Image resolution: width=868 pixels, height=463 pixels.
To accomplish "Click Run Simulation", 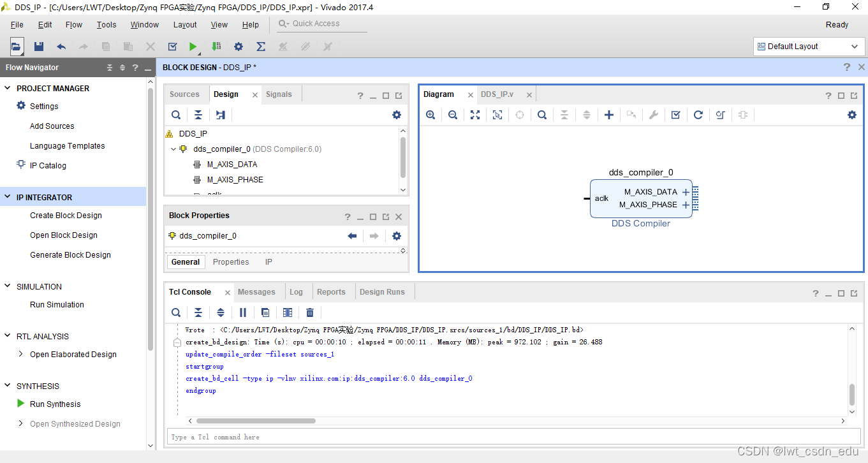I will pyautogui.click(x=57, y=305).
